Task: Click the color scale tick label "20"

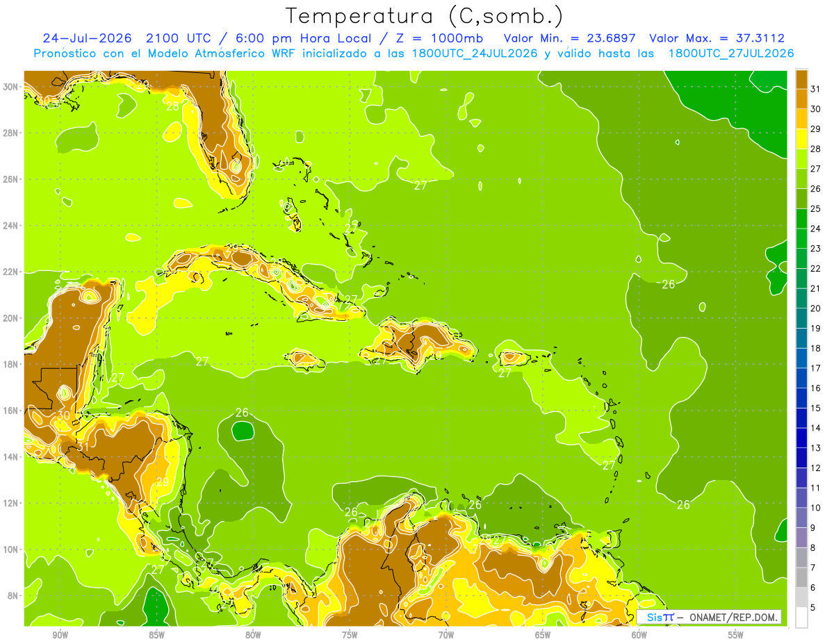Action: coord(816,308)
